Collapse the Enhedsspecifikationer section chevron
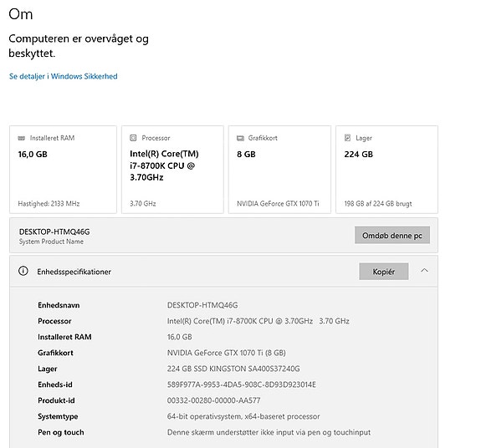 (424, 271)
